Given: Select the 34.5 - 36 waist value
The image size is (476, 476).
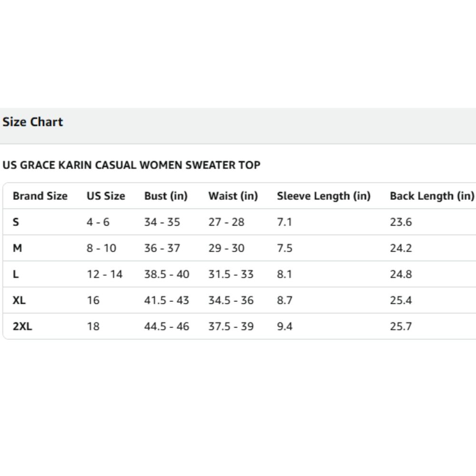Looking at the screenshot, I should [231, 300].
